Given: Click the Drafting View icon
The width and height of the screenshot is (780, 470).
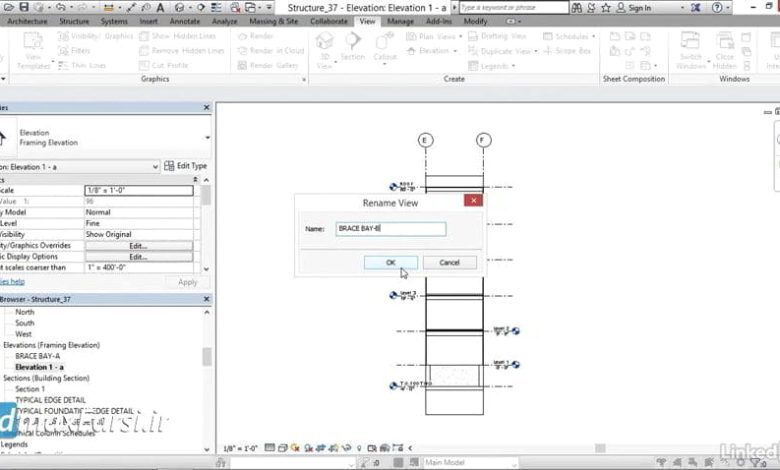Looking at the screenshot, I should click(473, 36).
